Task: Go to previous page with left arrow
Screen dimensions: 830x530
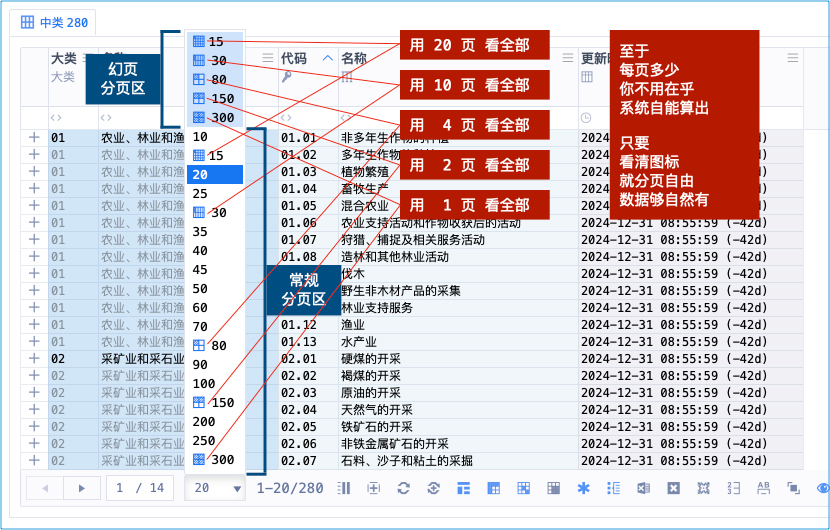Action: click(45, 488)
